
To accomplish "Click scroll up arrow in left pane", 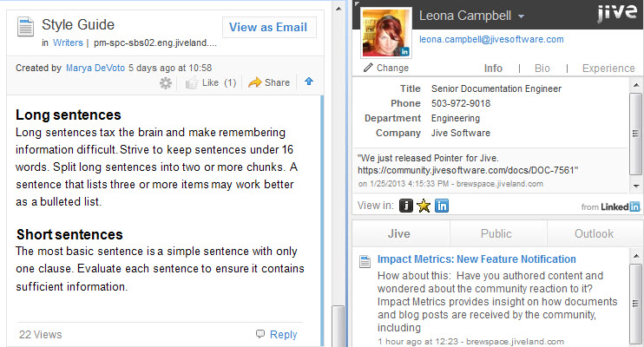I will click(338, 9).
